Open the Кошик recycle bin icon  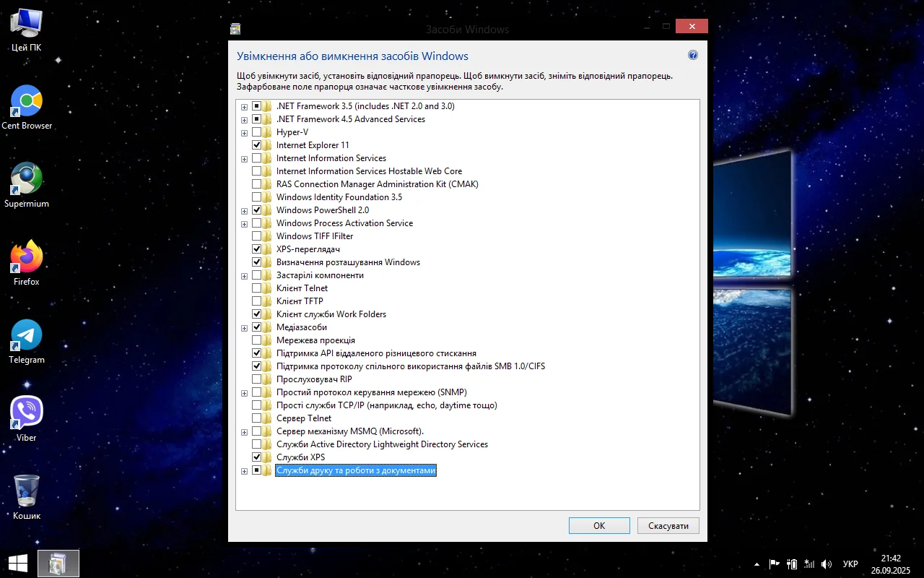[x=27, y=491]
